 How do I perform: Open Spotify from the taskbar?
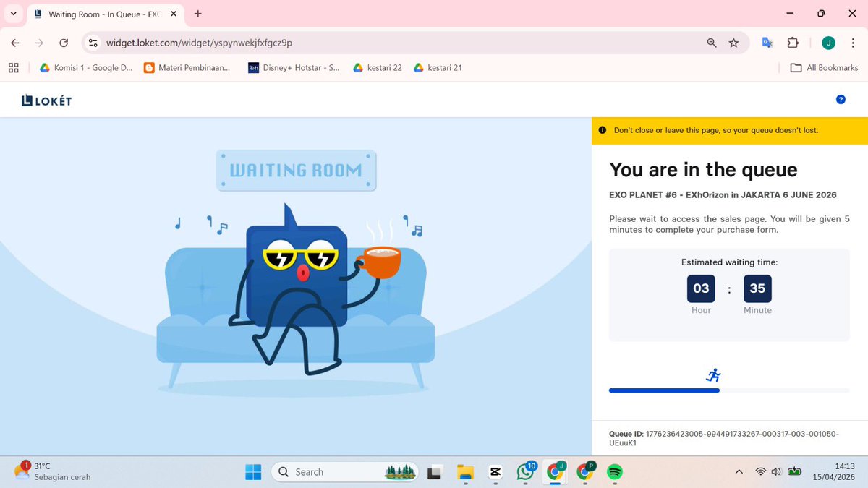point(614,472)
